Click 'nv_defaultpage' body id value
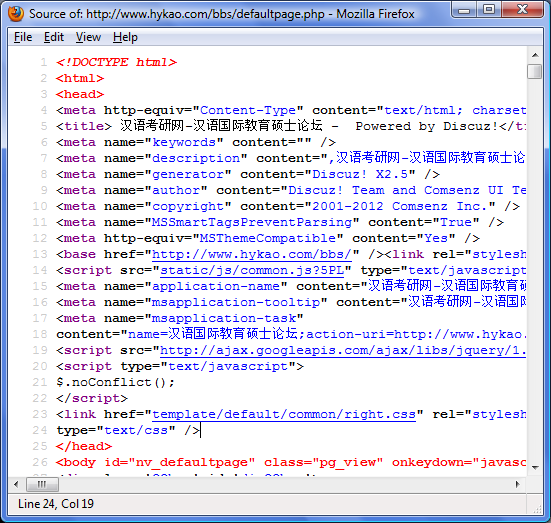 click(192, 463)
